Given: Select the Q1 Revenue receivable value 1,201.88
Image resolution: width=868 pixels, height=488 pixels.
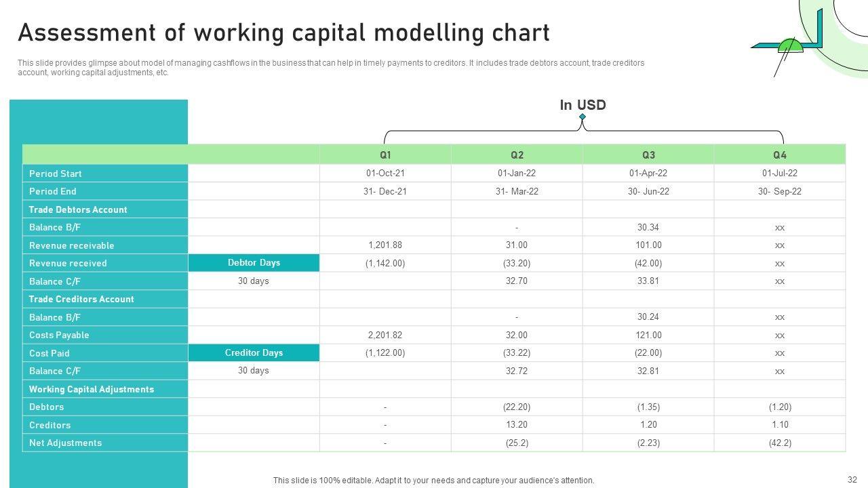Looking at the screenshot, I should click(x=385, y=245).
